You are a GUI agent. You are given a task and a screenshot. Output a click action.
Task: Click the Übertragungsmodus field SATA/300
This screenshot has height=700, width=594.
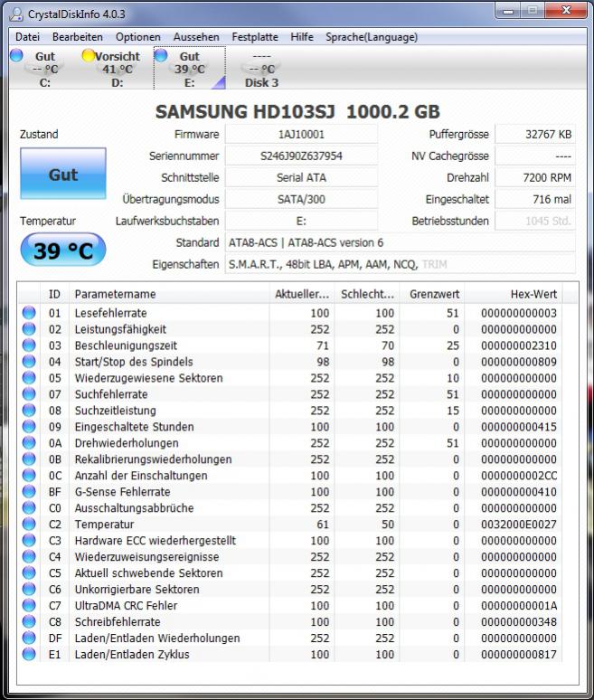[x=301, y=199]
